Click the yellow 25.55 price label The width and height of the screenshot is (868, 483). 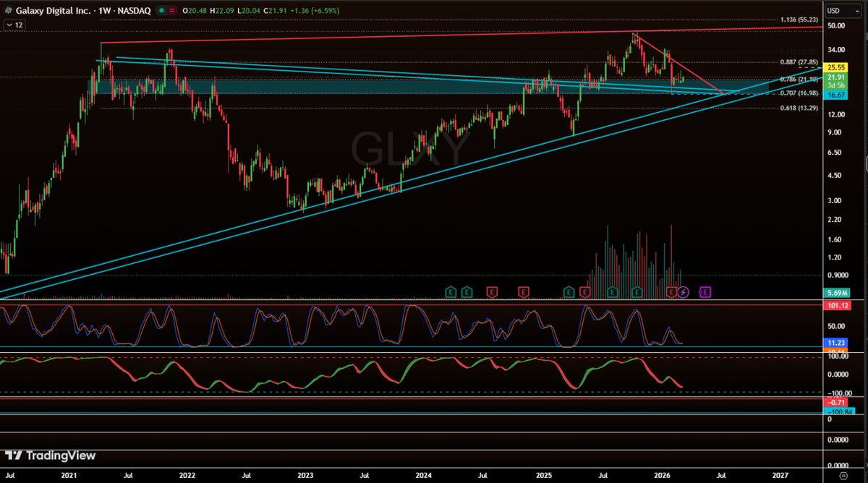837,67
